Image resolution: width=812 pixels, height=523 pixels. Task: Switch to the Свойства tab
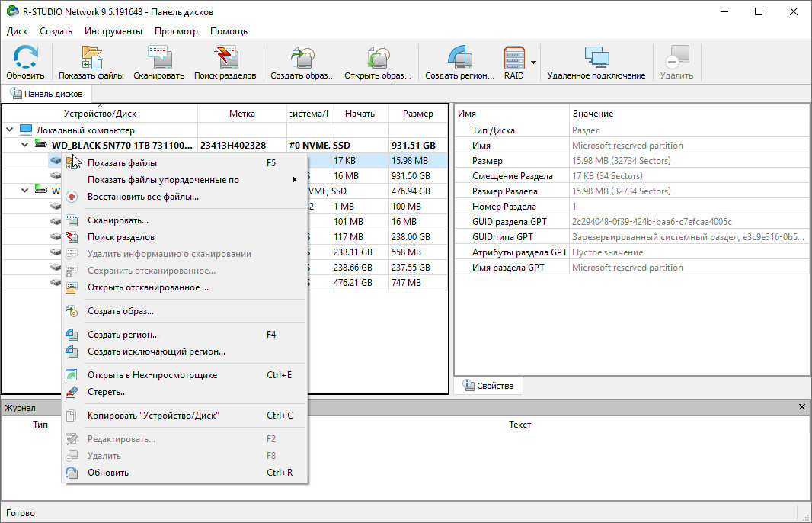[488, 386]
